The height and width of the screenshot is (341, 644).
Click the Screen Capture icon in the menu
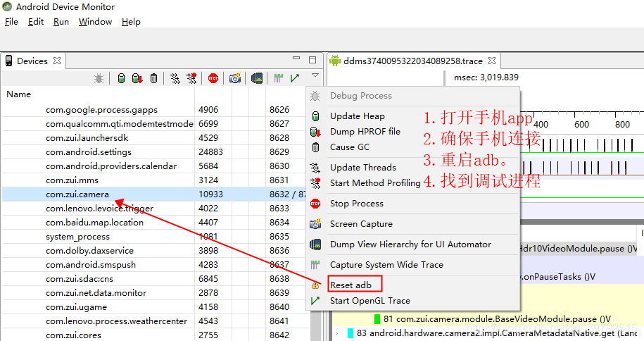315,224
